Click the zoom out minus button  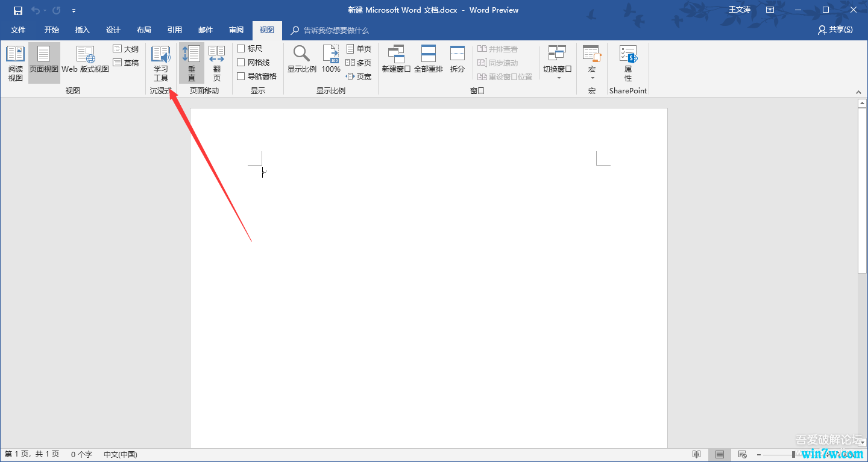(x=759, y=455)
